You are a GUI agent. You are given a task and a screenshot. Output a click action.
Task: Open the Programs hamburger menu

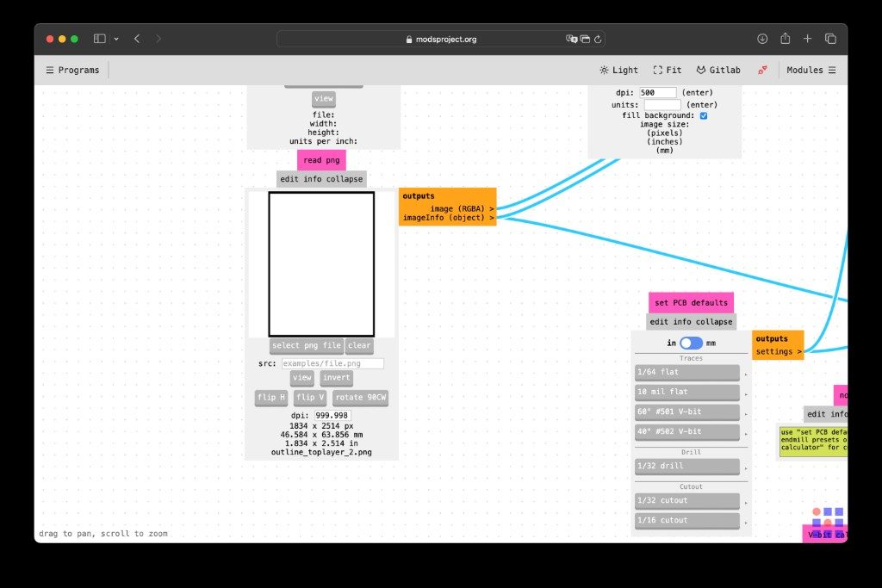click(x=72, y=71)
